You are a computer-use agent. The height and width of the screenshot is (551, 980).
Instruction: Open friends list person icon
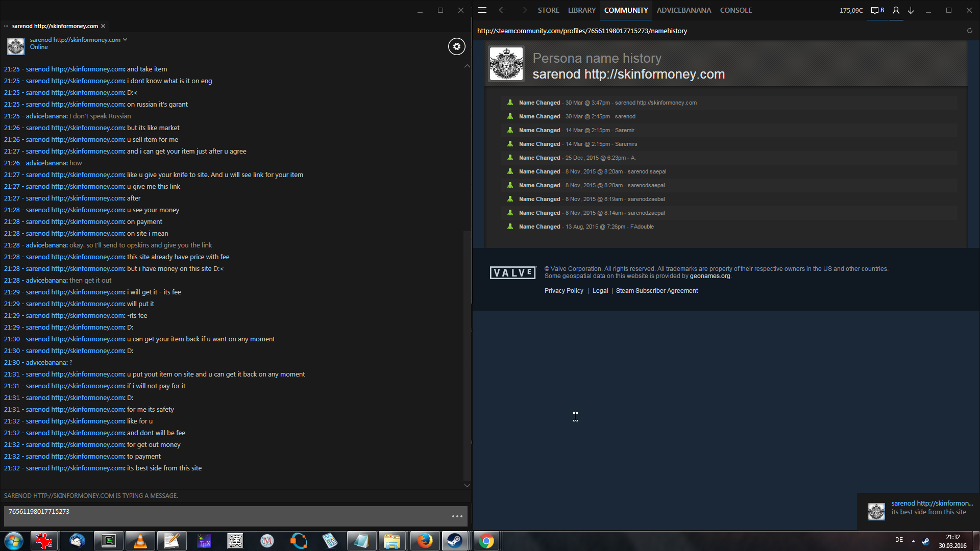tap(896, 10)
